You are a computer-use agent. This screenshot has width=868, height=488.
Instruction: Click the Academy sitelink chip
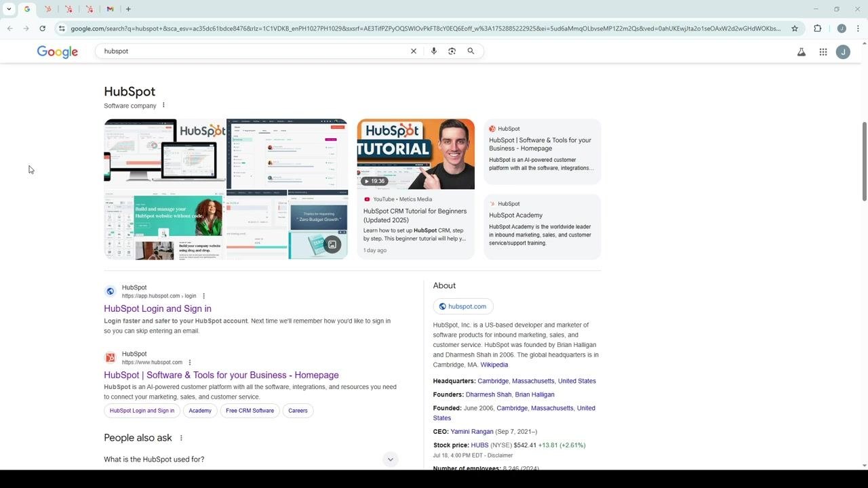tap(200, 411)
